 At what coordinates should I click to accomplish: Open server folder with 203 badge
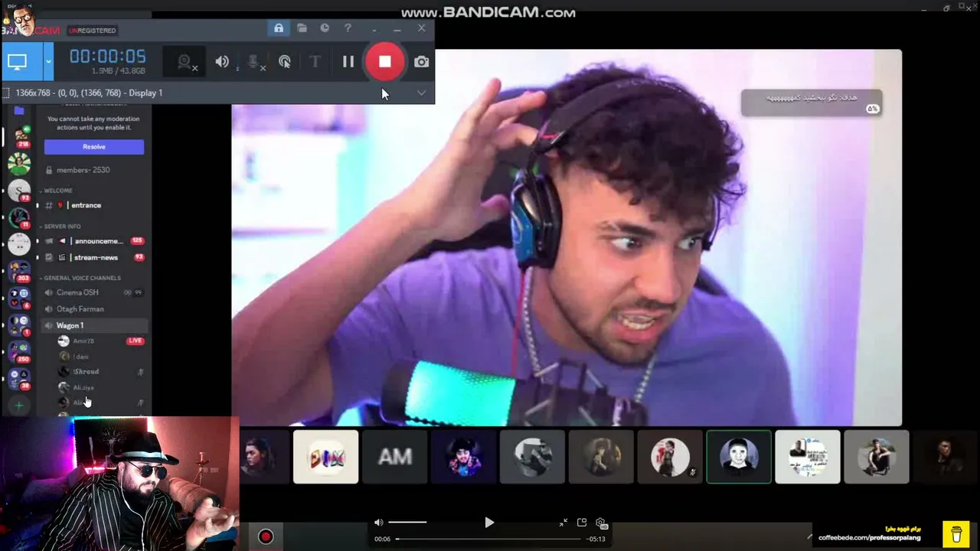[x=19, y=272]
